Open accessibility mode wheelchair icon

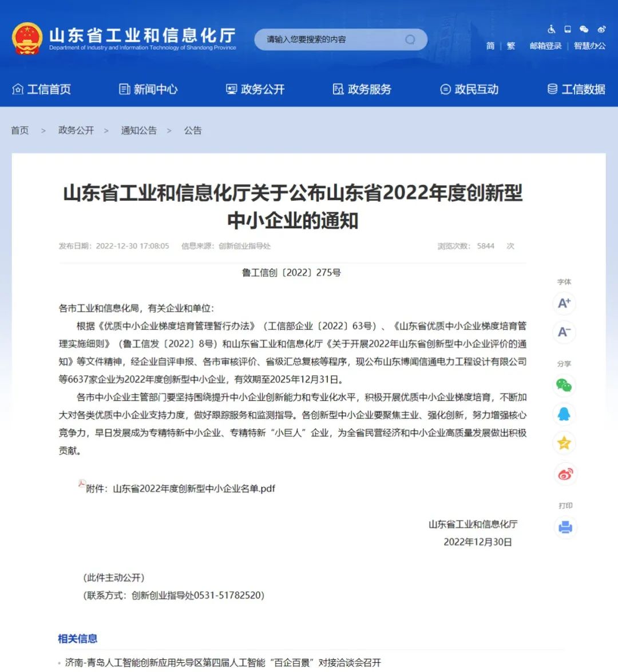point(552,29)
